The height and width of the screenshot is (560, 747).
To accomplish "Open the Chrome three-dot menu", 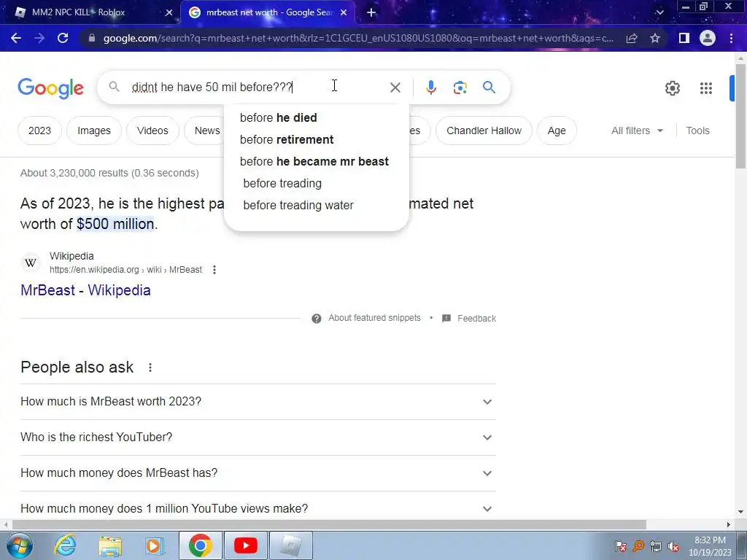I will pyautogui.click(x=731, y=38).
